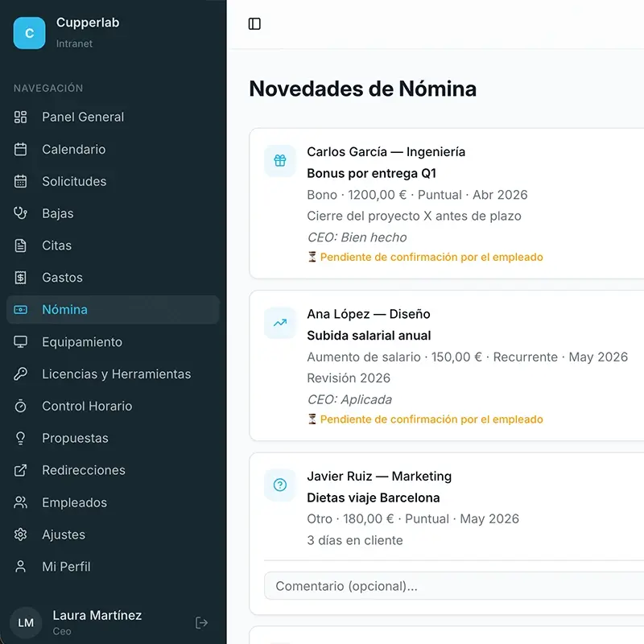Click the Ceo role label

62,631
